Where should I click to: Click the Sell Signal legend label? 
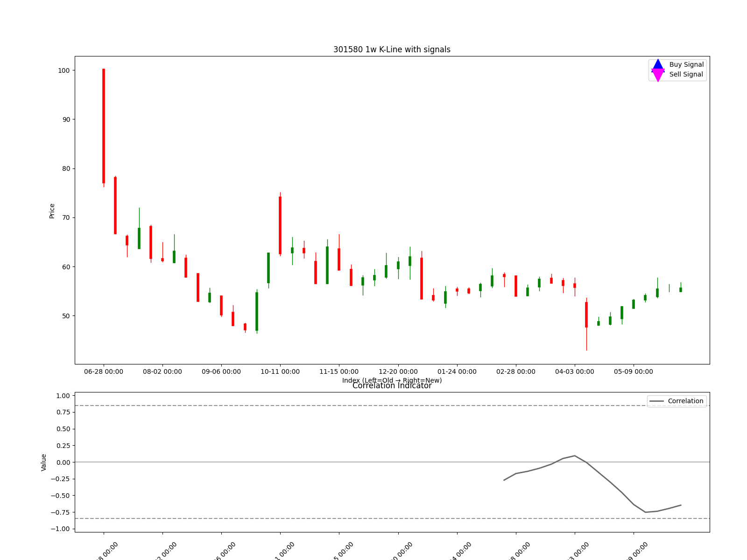(x=686, y=74)
